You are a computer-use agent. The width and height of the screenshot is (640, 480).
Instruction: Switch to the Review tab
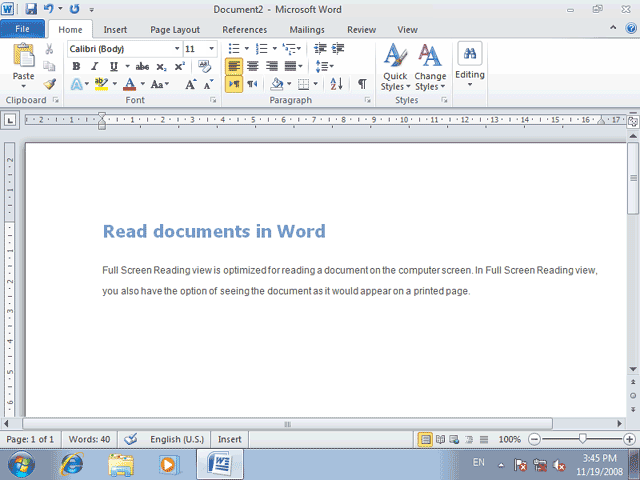(x=361, y=30)
